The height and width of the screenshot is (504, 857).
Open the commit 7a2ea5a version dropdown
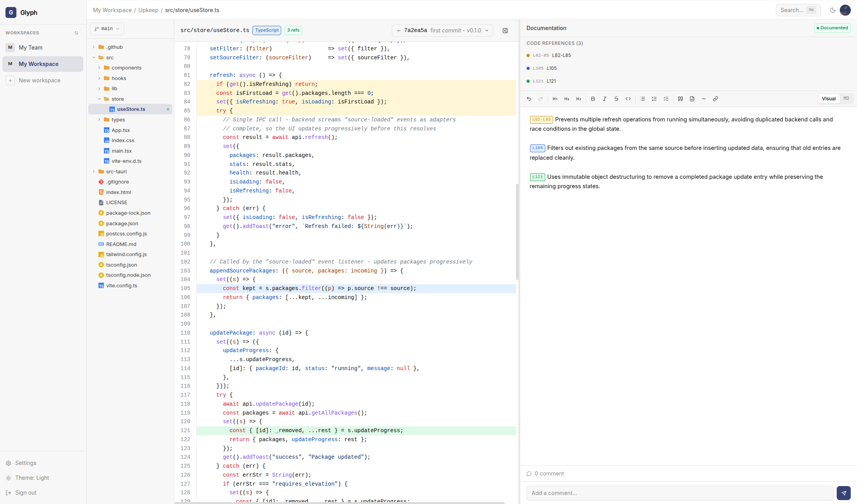[442, 30]
